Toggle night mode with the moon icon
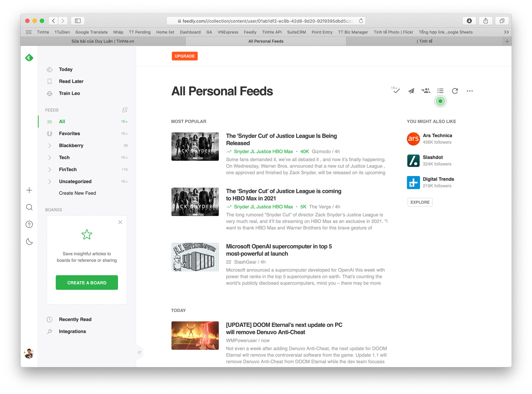 pyautogui.click(x=29, y=242)
